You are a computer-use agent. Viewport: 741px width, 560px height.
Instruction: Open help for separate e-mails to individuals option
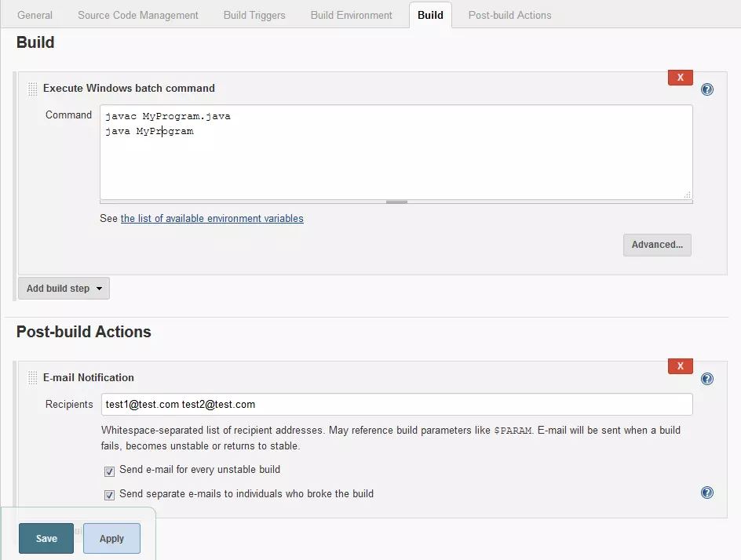(x=707, y=493)
